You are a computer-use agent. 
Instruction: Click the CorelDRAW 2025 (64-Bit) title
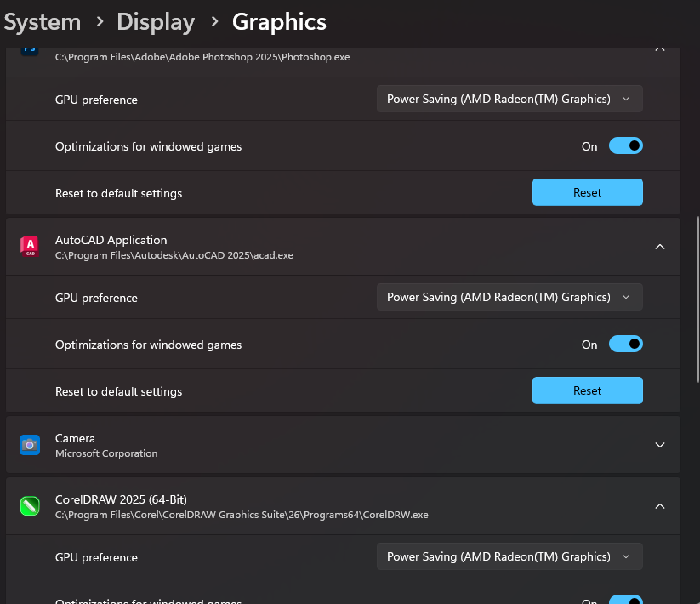pyautogui.click(x=121, y=499)
